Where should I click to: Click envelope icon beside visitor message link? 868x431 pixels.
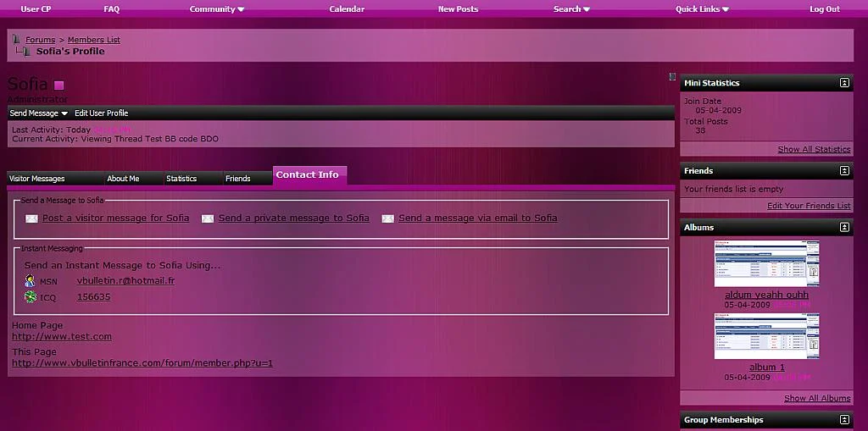31,218
